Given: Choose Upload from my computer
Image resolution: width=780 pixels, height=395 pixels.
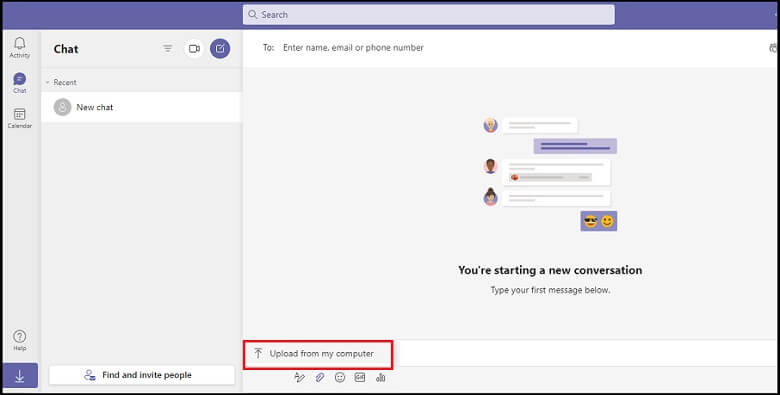Looking at the screenshot, I should click(318, 354).
